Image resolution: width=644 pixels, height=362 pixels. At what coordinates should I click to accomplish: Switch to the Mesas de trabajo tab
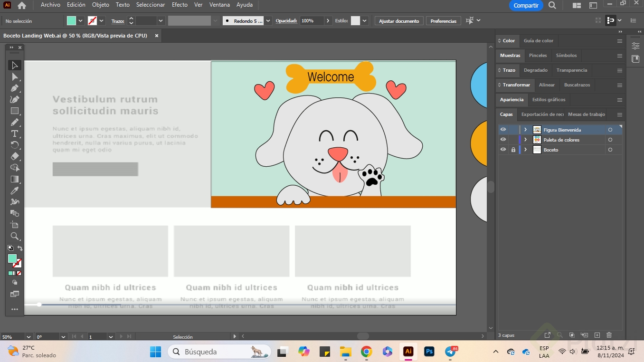pyautogui.click(x=586, y=114)
